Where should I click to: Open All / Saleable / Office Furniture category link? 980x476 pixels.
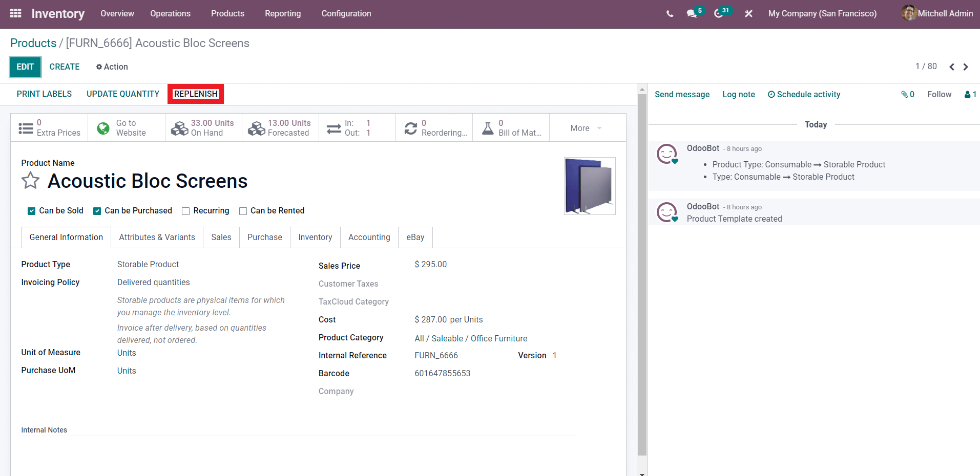pos(471,339)
